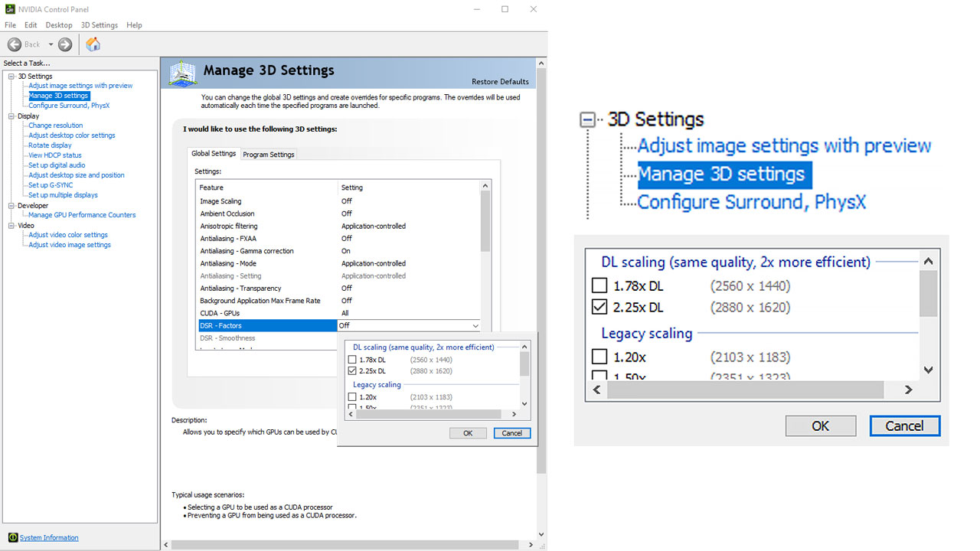This screenshot has width=980, height=551.
Task: Click the Manage 3D Settings header icon
Action: pyautogui.click(x=182, y=73)
